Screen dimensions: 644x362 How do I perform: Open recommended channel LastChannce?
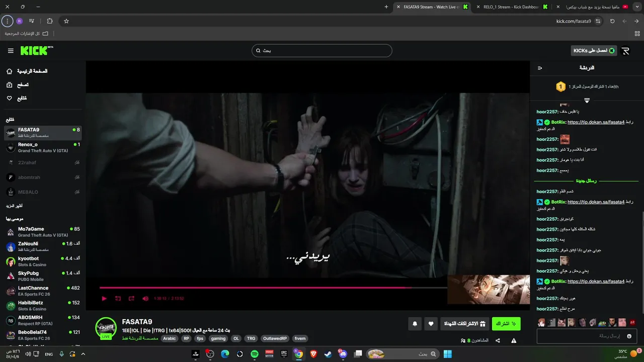[x=43, y=291]
